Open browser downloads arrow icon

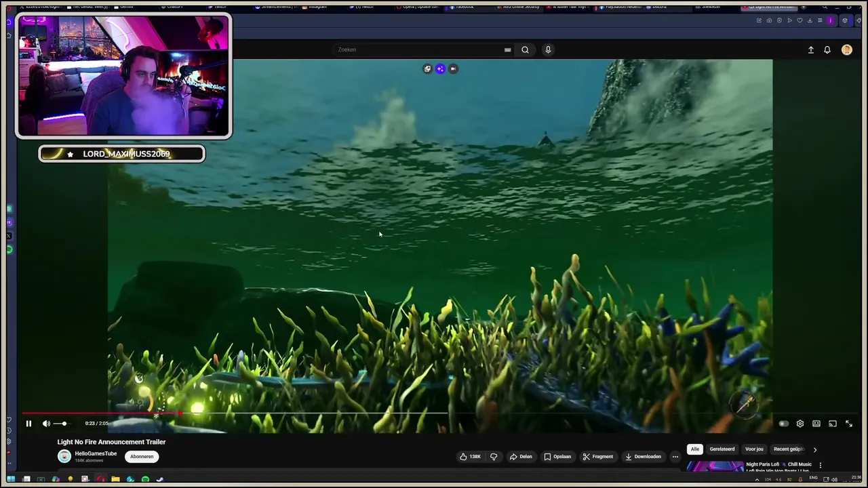810,20
